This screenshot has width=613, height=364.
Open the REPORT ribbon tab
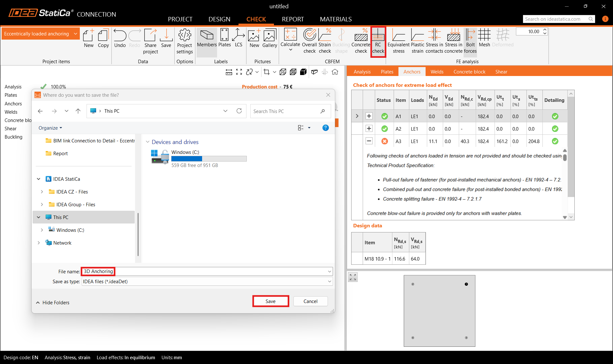[292, 19]
